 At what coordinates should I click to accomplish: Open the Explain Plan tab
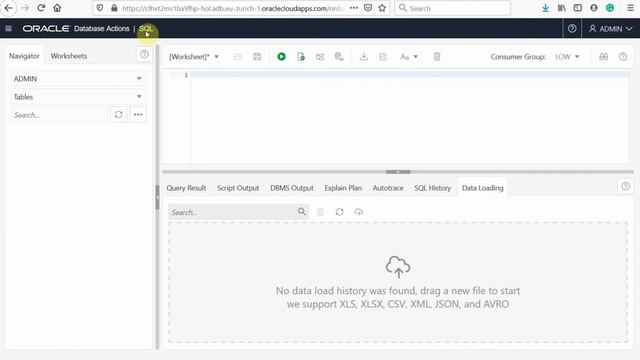[x=343, y=188]
